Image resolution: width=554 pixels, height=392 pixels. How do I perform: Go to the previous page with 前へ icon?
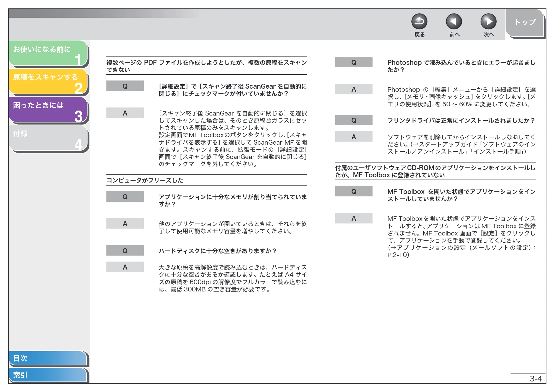click(454, 22)
